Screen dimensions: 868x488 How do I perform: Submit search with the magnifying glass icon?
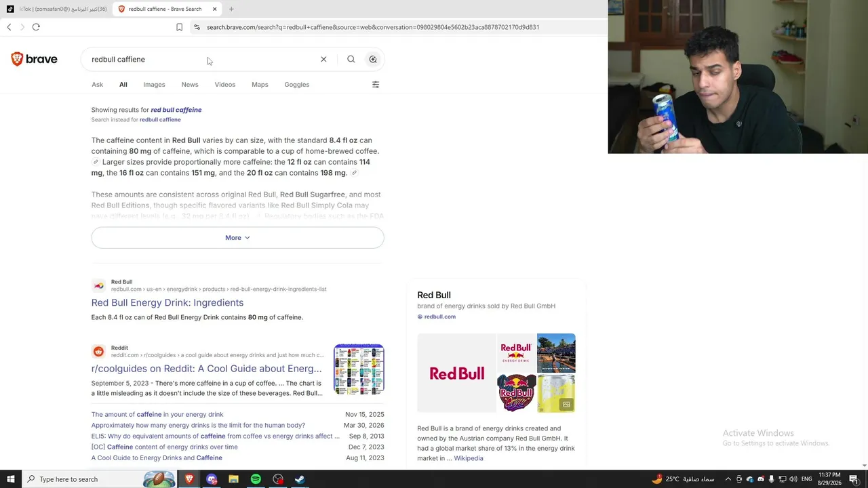(351, 59)
